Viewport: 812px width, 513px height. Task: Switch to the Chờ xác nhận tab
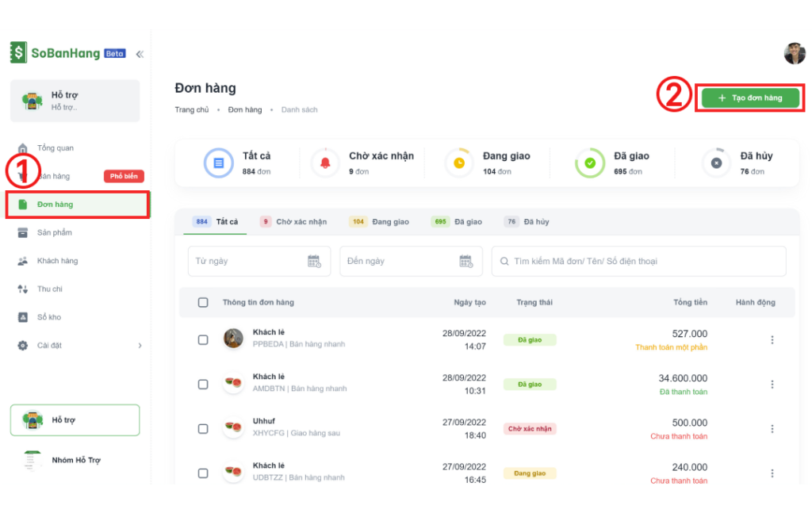pos(293,222)
